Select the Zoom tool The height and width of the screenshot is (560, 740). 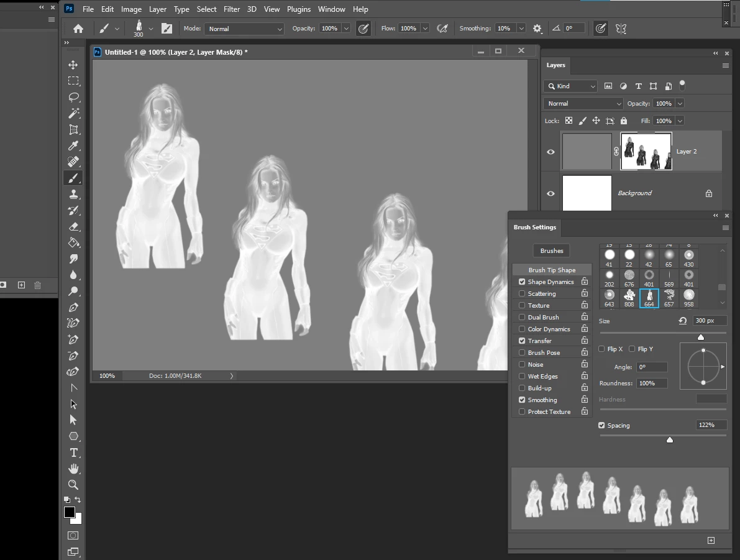coord(73,485)
